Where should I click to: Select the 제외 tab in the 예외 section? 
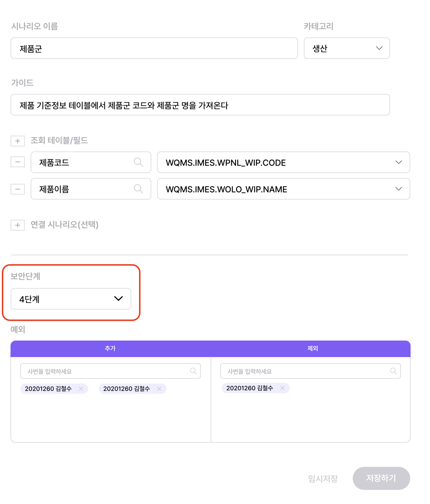tap(311, 348)
